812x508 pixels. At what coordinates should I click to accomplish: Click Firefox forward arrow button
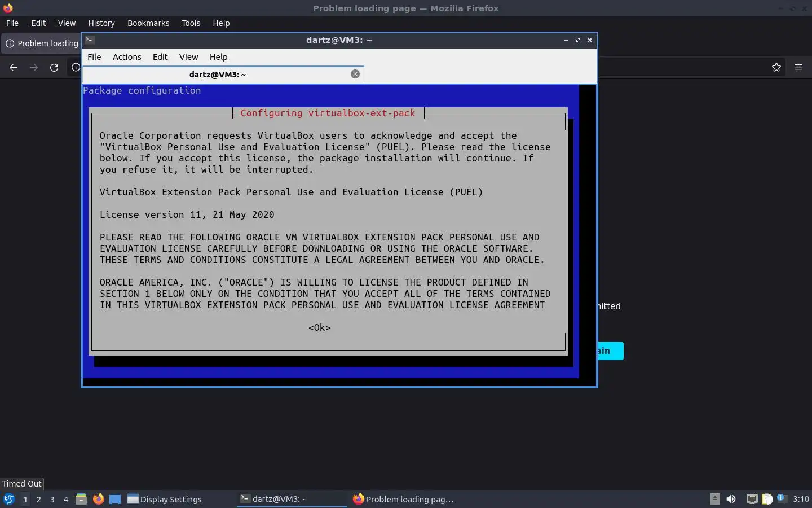coord(34,68)
